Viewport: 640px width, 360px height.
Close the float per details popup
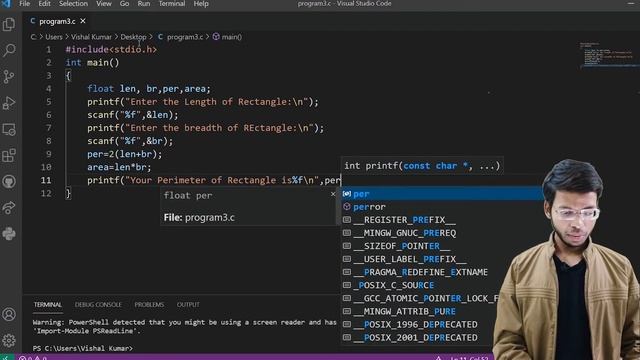333,194
